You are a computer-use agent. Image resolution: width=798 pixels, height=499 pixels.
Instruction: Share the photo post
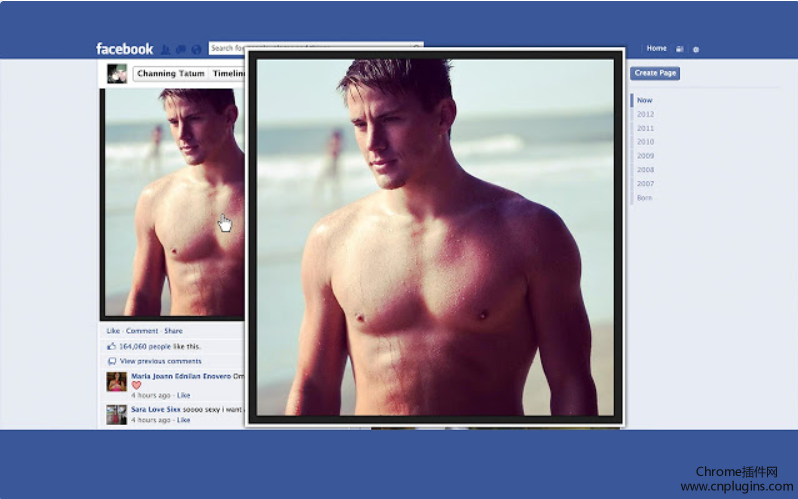[173, 331]
